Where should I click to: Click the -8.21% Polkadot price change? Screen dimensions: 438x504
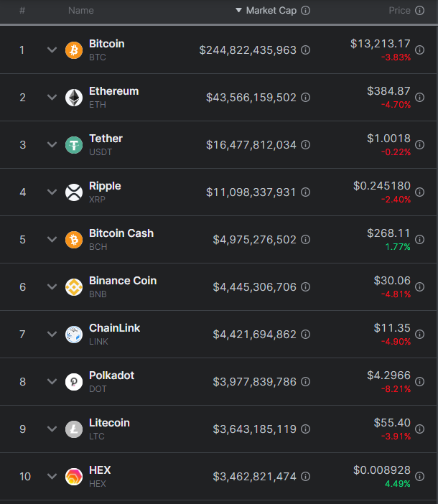pyautogui.click(x=396, y=389)
